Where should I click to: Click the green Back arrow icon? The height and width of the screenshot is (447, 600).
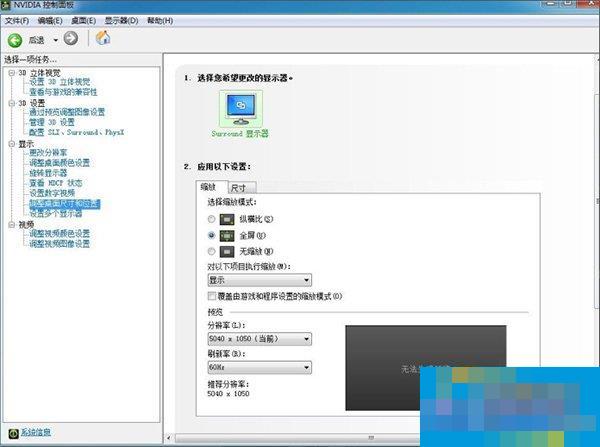15,40
